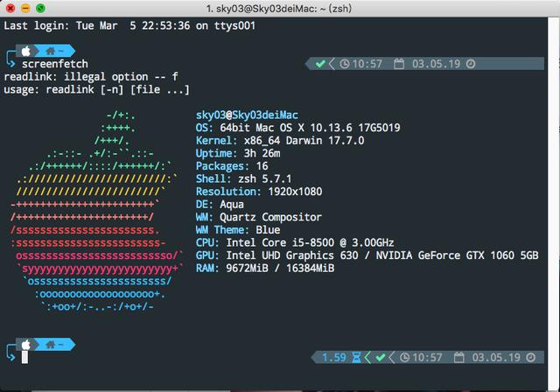Click the Shell zsh 5.7.1 line
Screen dimensions: 560x392
point(243,178)
